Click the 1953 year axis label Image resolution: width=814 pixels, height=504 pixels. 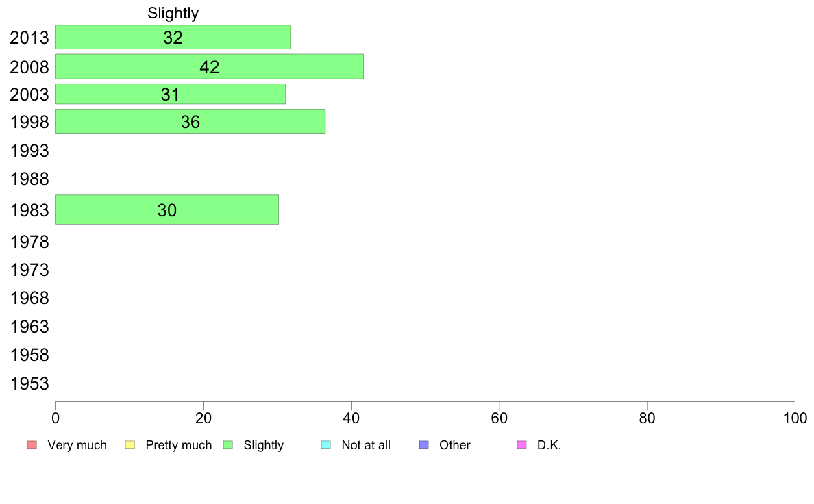coord(29,383)
